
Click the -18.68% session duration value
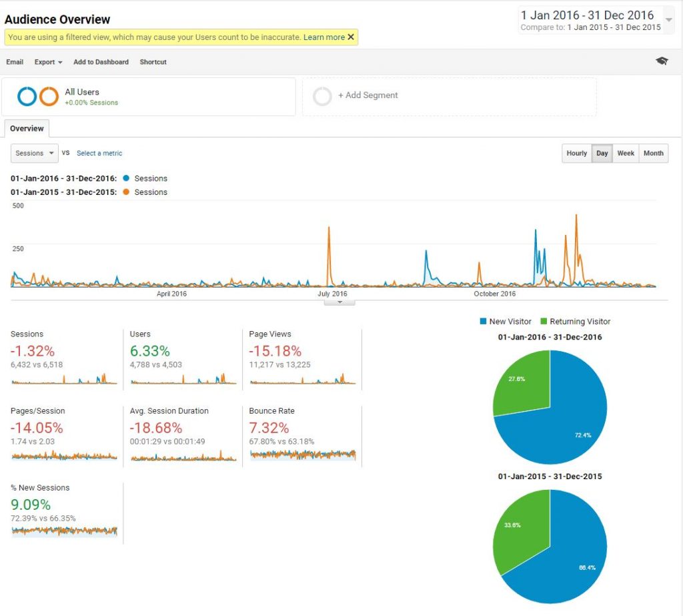(x=156, y=428)
